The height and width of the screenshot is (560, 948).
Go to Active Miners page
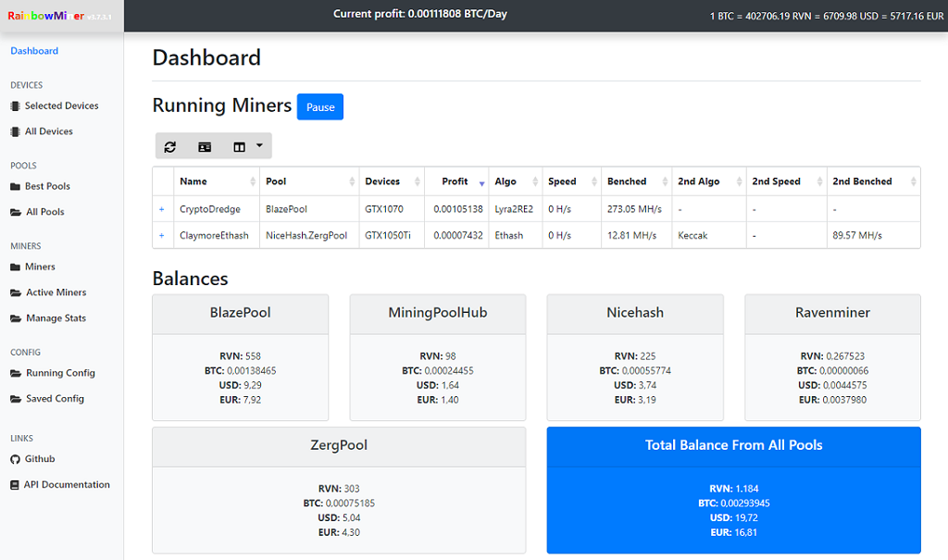[56, 292]
